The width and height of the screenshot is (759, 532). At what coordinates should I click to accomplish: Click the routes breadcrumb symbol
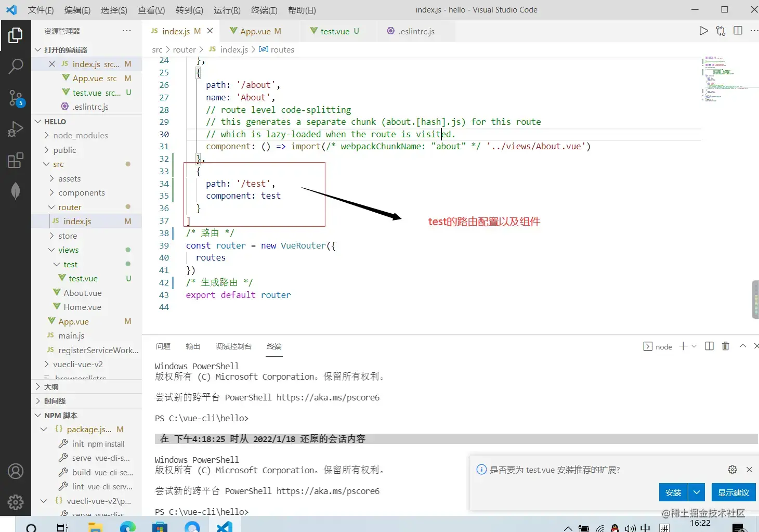pos(277,50)
